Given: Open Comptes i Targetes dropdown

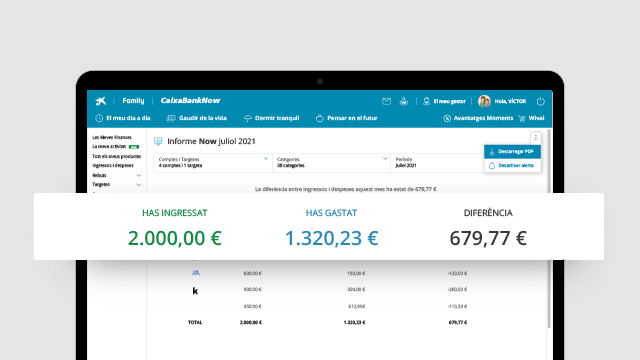Looking at the screenshot, I should [x=213, y=162].
